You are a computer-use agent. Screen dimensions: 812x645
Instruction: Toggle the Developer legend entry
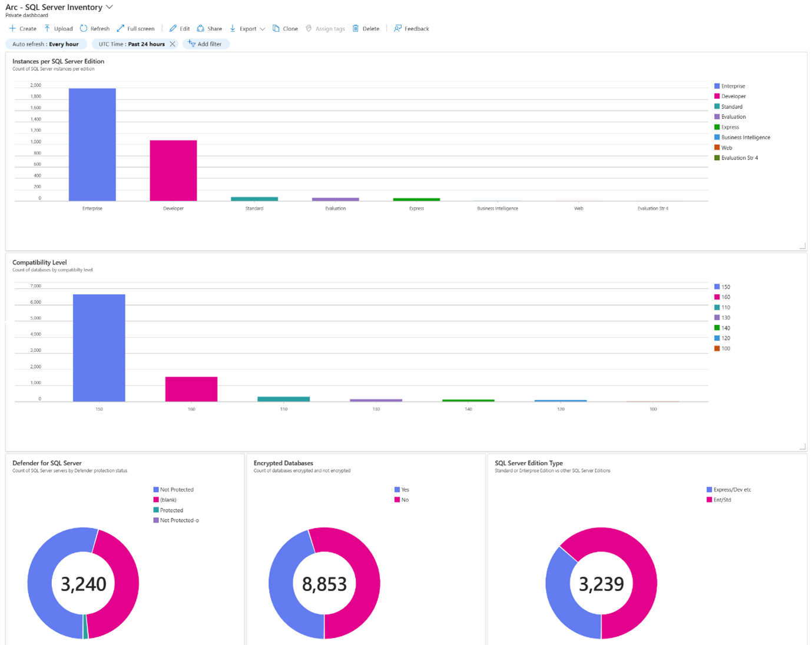(733, 97)
